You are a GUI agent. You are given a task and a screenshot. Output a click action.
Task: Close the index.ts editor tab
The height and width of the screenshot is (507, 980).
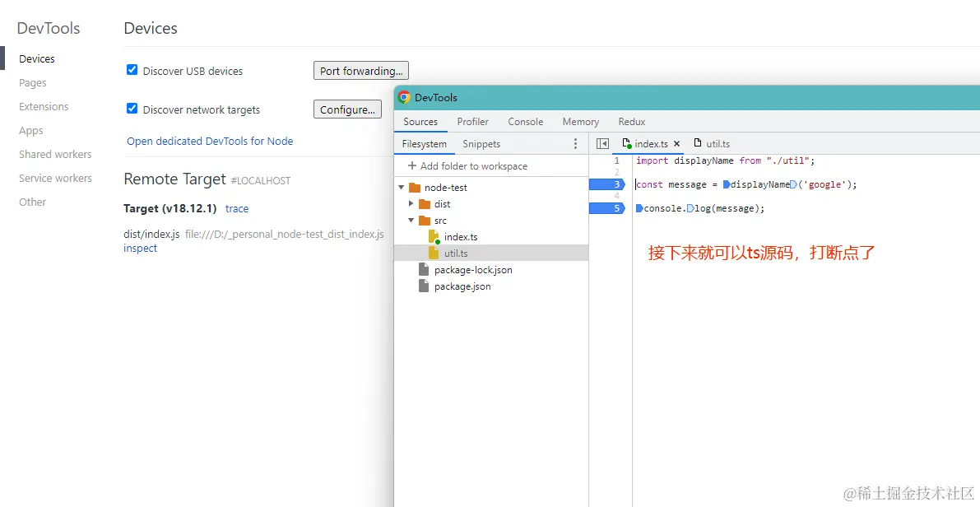pos(676,144)
